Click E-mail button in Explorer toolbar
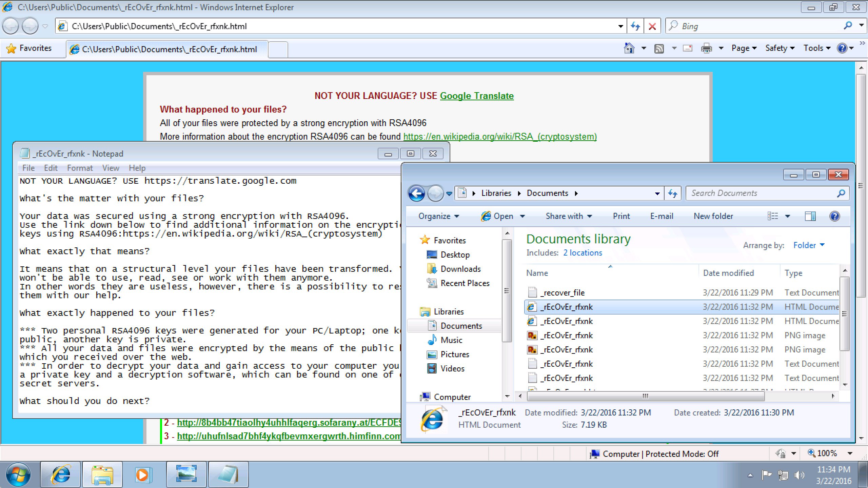The height and width of the screenshot is (488, 868). click(662, 216)
